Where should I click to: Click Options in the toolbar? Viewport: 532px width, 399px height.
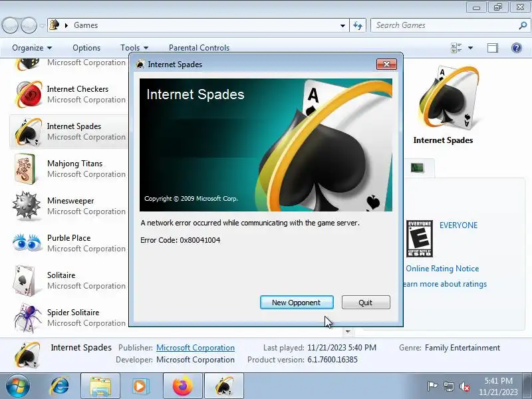point(86,48)
